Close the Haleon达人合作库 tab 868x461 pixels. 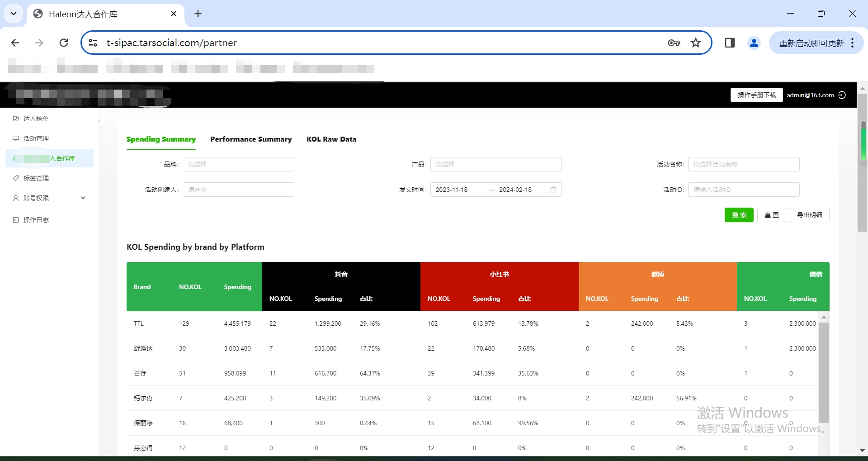[174, 14]
